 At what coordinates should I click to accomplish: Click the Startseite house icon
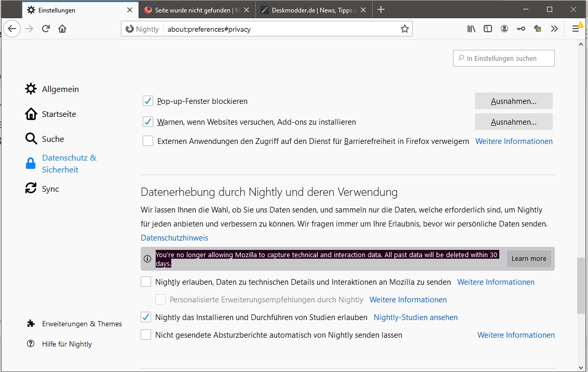point(31,114)
